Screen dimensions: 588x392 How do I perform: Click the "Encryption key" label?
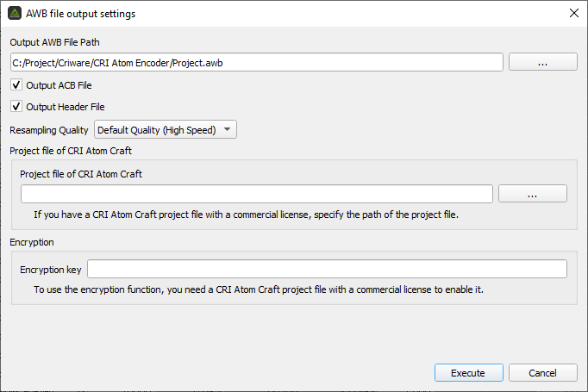[51, 270]
